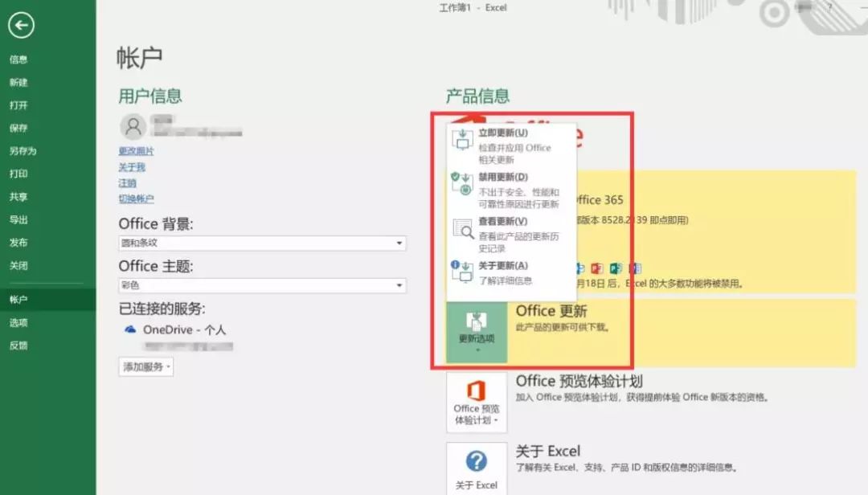Click the OneDrive cloud icon
This screenshot has height=495, width=868.
[x=130, y=329]
